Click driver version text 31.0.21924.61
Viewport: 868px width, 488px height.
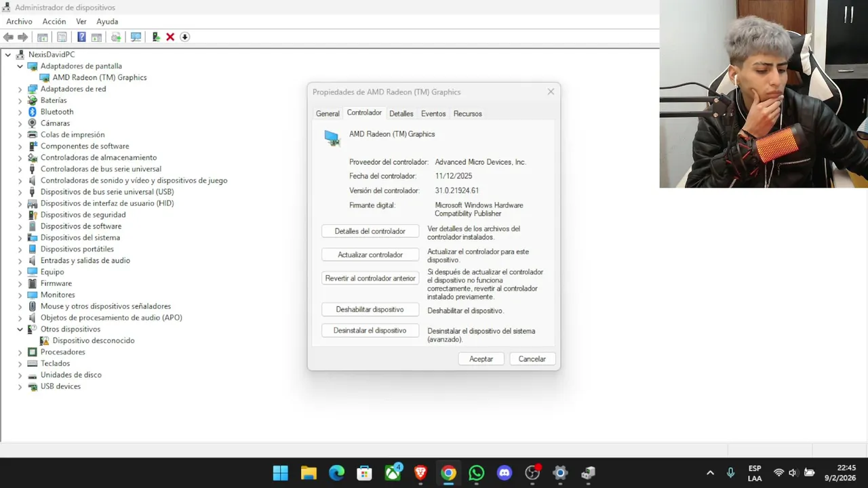click(x=457, y=191)
